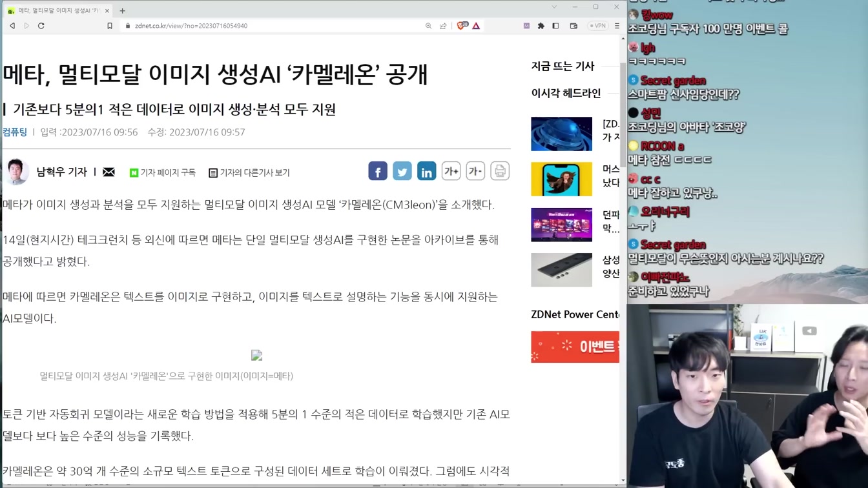Open the Twitter bird thumbnail article
Viewport: 868px width, 488px height.
(561, 179)
